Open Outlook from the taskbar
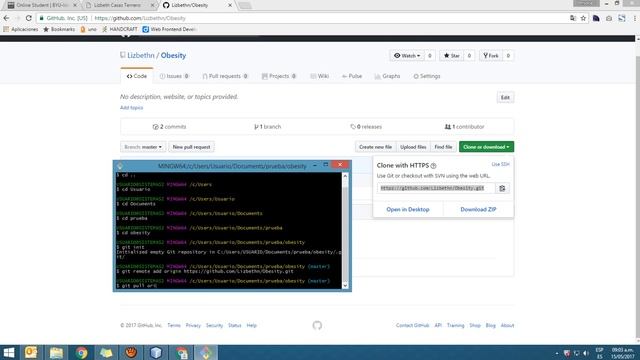This screenshot has height=360, width=640. 31,353
